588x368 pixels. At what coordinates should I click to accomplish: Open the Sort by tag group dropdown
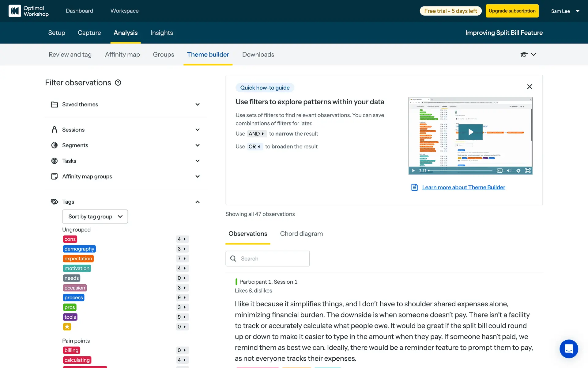95,217
